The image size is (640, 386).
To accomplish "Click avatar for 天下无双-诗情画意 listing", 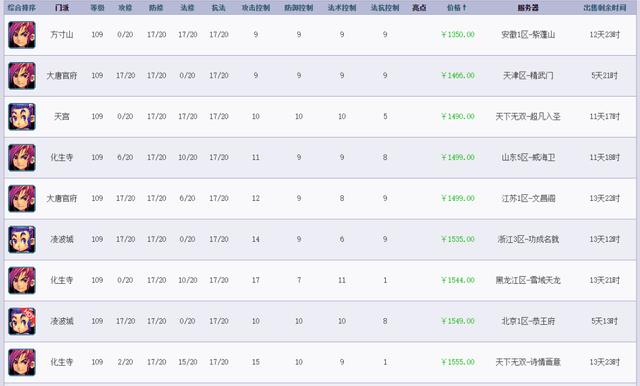I will tap(22, 362).
